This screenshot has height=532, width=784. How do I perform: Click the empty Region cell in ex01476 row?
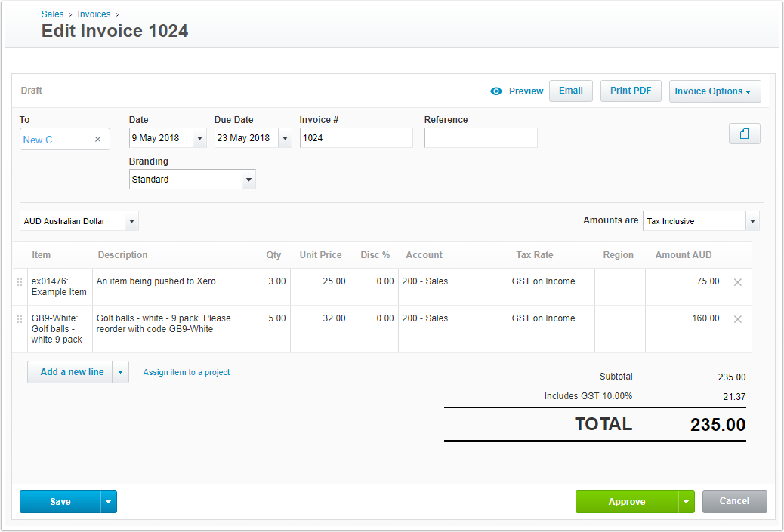(x=620, y=287)
